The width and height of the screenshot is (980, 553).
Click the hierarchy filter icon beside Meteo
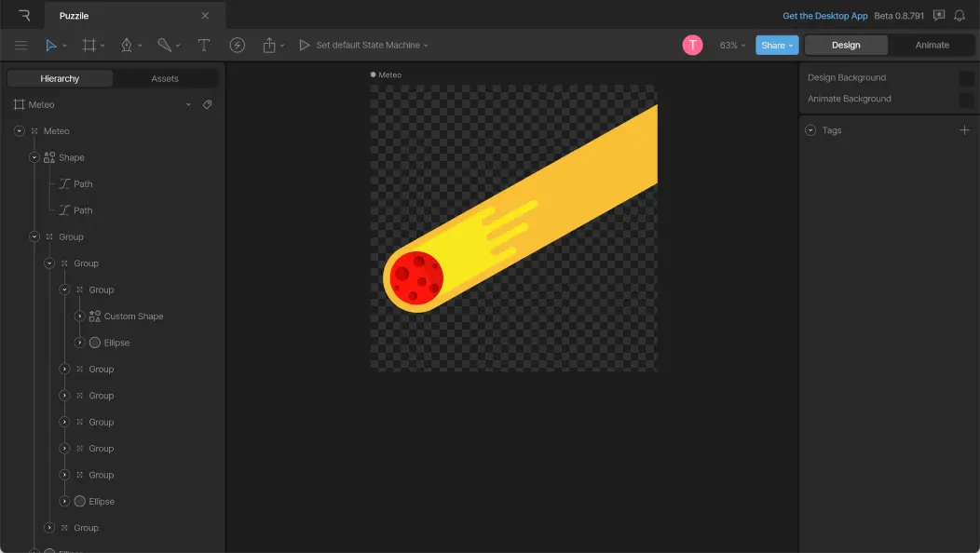click(x=207, y=104)
